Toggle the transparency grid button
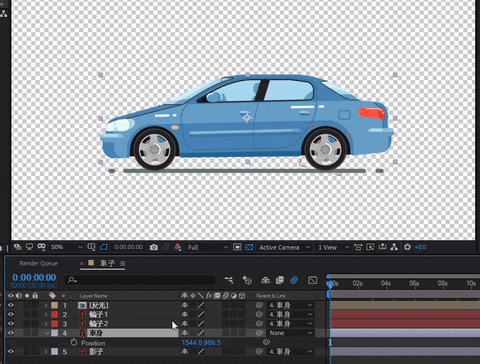The width and height of the screenshot is (480, 364). click(x=249, y=247)
